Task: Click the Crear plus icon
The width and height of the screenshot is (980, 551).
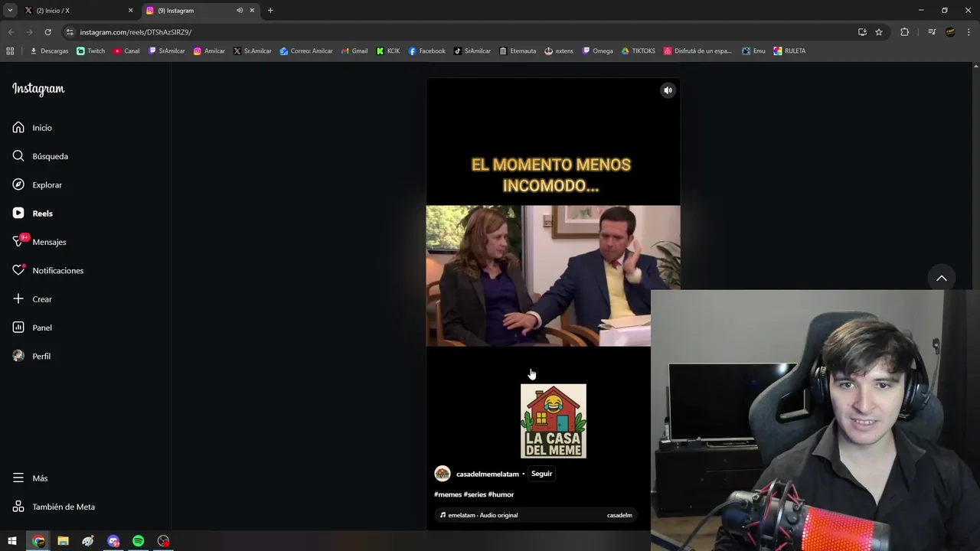Action: click(x=18, y=299)
